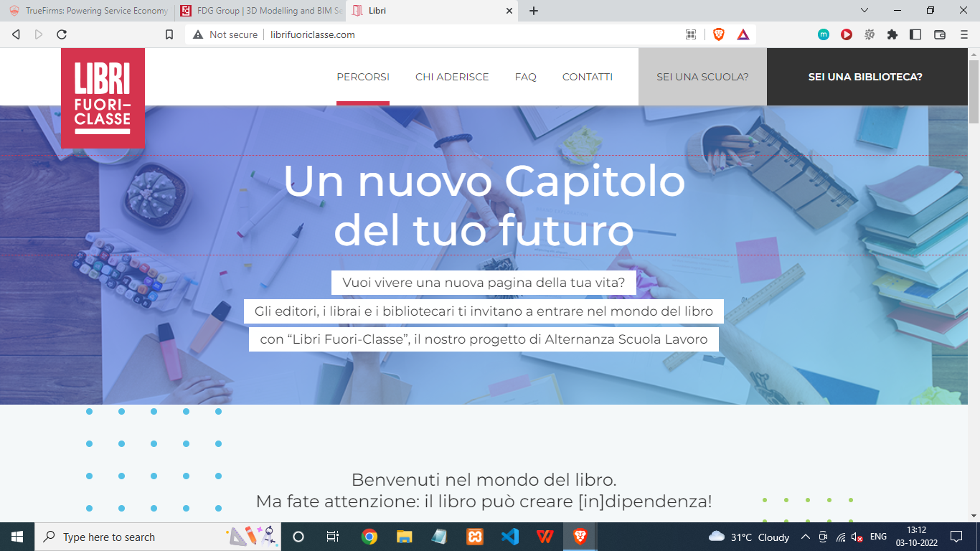Click the teal 'm' extension icon
This screenshot has width=980, height=551.
pyautogui.click(x=824, y=34)
